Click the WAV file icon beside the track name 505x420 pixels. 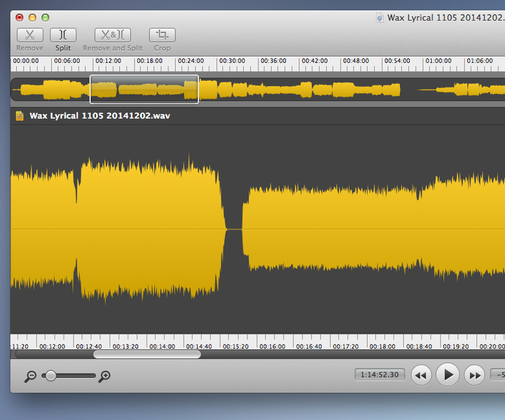(x=20, y=115)
